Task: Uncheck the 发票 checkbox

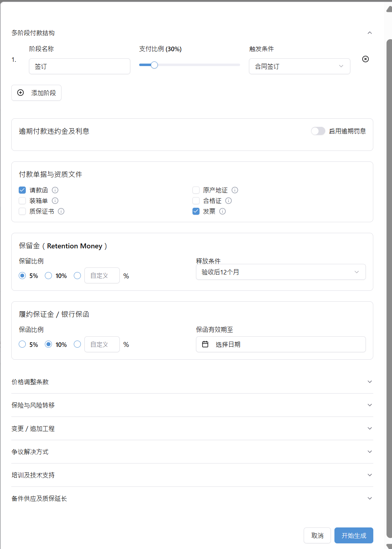Action: [x=196, y=211]
